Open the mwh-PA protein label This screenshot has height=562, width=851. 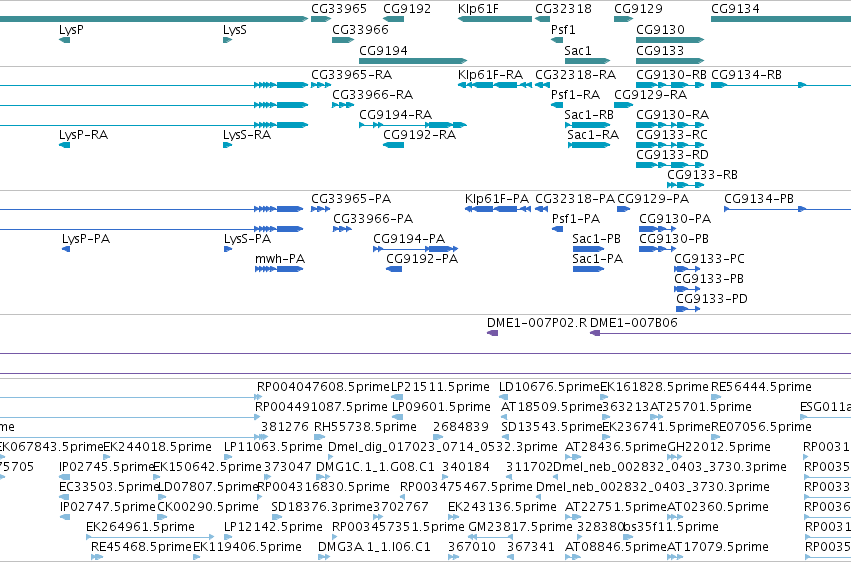coord(280,259)
